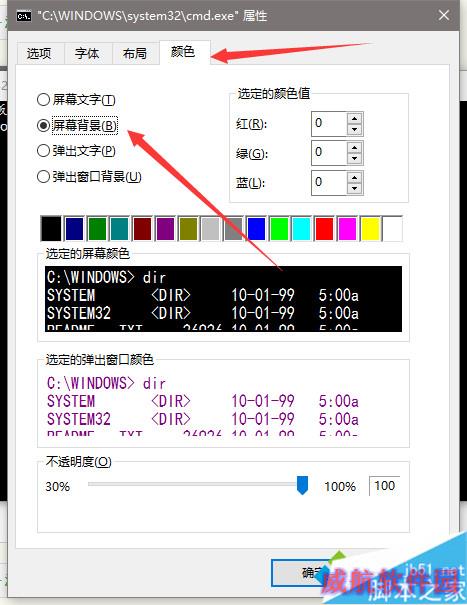Image resolution: width=467 pixels, height=605 pixels.
Task: Pick the dark red color swatch
Action: tap(142, 229)
